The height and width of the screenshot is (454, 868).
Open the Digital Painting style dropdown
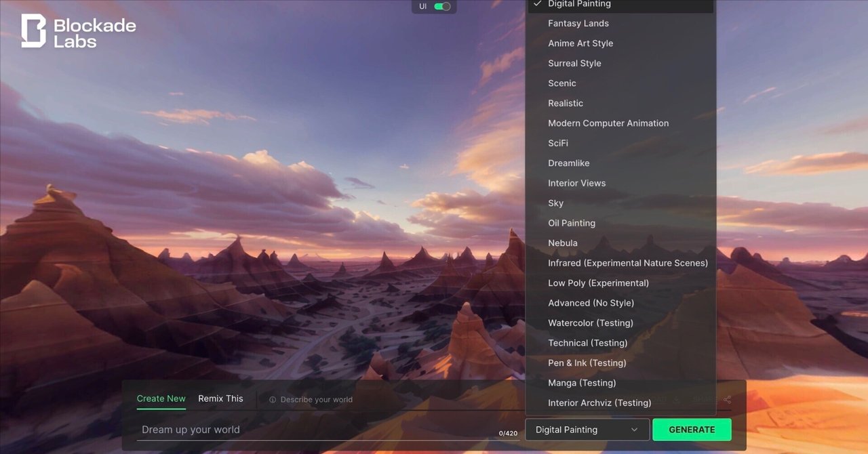(587, 430)
